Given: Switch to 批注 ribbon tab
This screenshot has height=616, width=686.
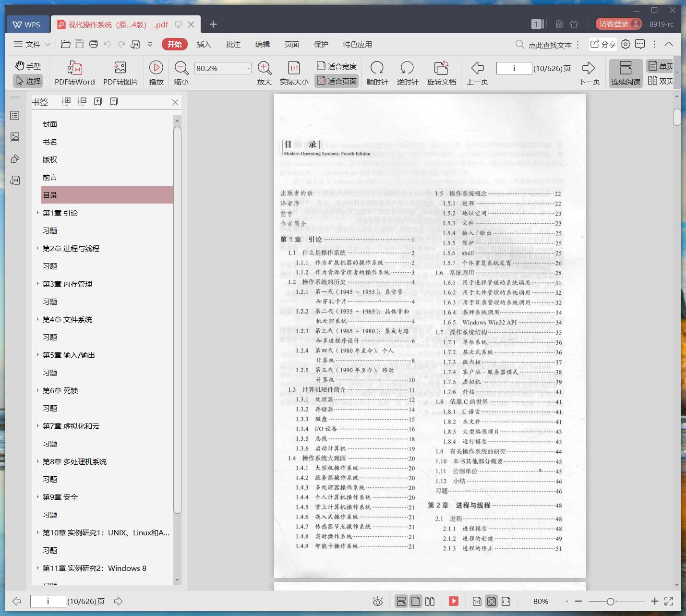Looking at the screenshot, I should (x=233, y=44).
